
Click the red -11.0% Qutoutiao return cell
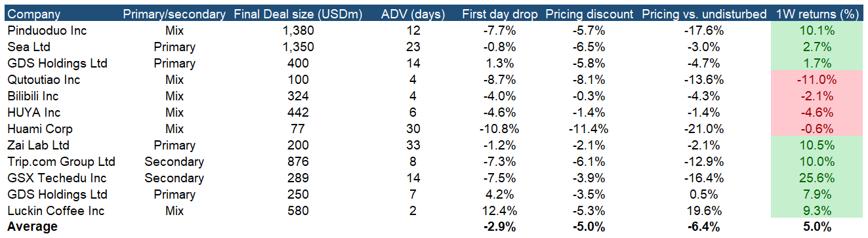(817, 80)
